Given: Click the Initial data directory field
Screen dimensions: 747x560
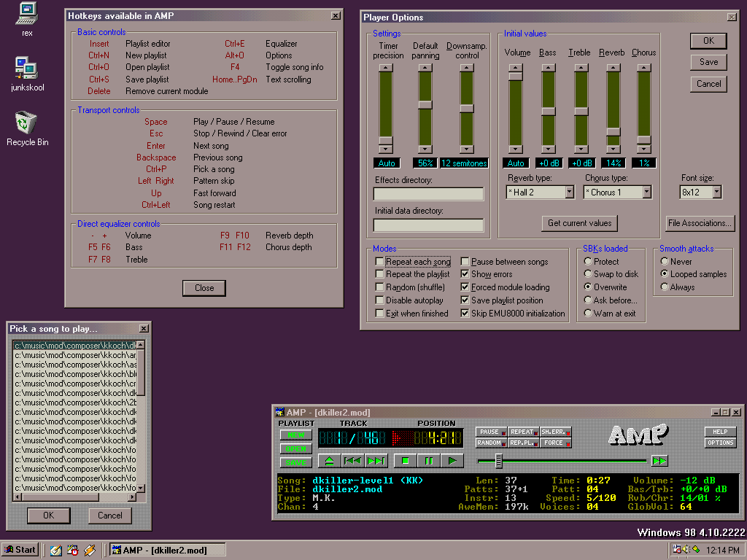Looking at the screenshot, I should (x=428, y=225).
